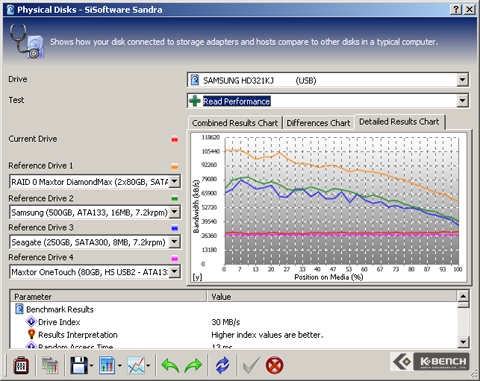Select the Drive Index row label
The width and height of the screenshot is (480, 381).
click(59, 322)
